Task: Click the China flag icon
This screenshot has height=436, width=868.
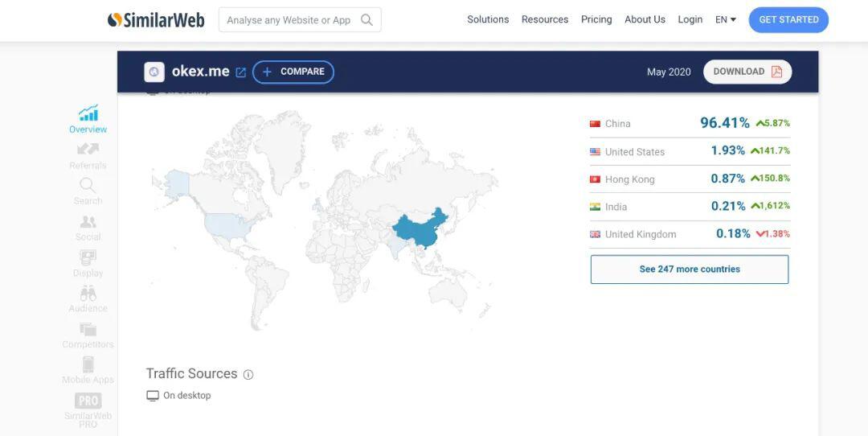Action: tap(595, 124)
